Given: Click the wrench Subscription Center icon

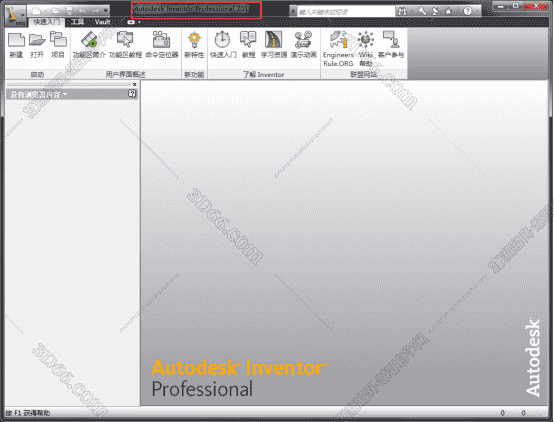Looking at the screenshot, I should tap(422, 11).
